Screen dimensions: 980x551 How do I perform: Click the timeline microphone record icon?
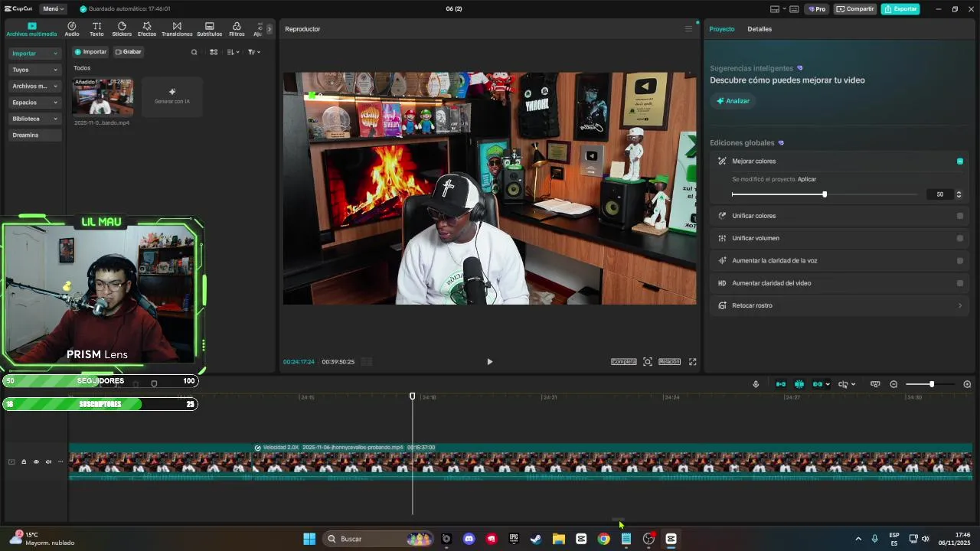point(756,384)
